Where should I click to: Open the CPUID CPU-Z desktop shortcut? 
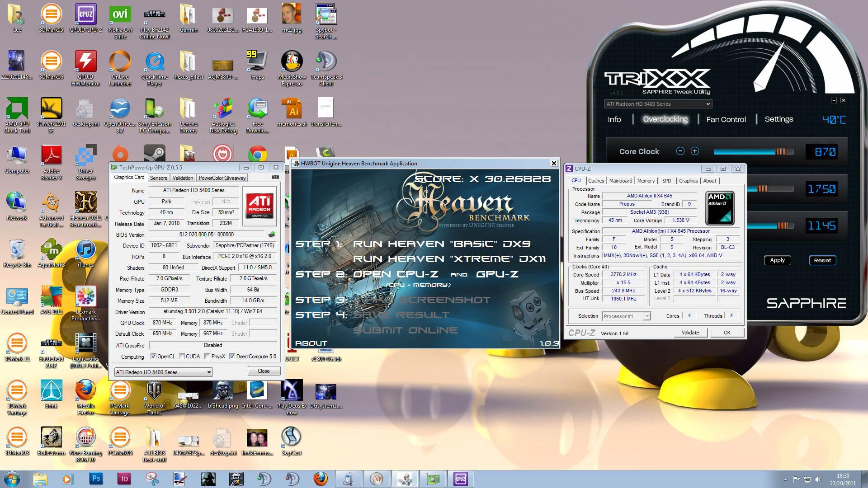85,18
